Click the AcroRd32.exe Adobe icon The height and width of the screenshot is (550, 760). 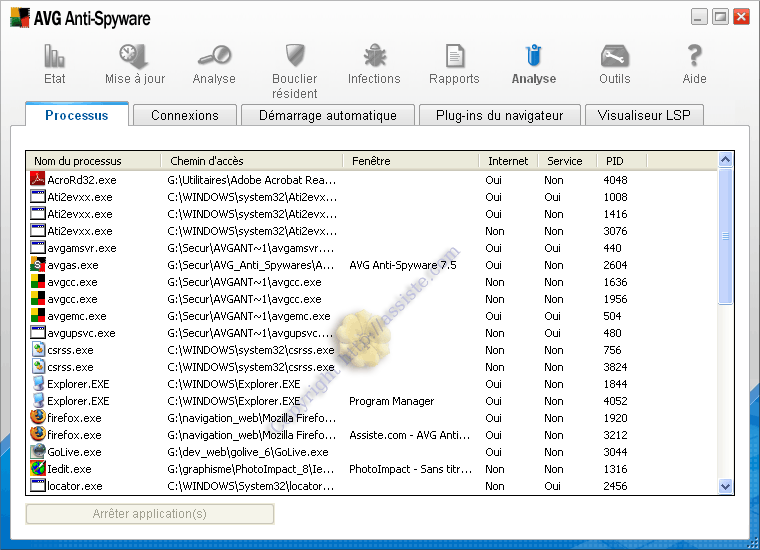(x=38, y=179)
